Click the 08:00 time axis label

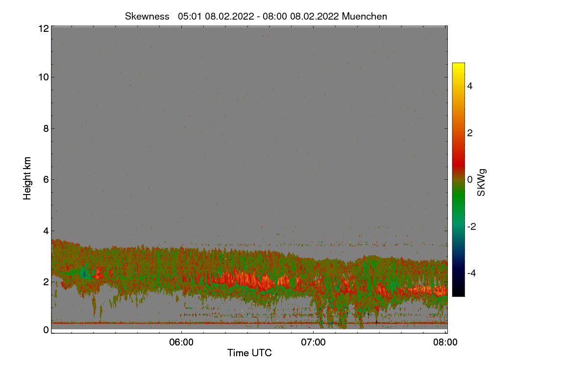[x=445, y=343]
